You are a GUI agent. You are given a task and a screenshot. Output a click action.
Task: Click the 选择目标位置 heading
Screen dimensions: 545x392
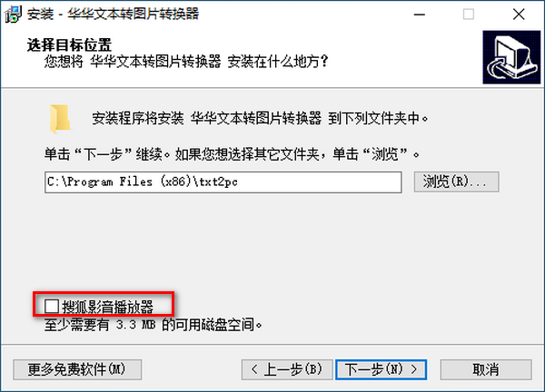point(69,45)
